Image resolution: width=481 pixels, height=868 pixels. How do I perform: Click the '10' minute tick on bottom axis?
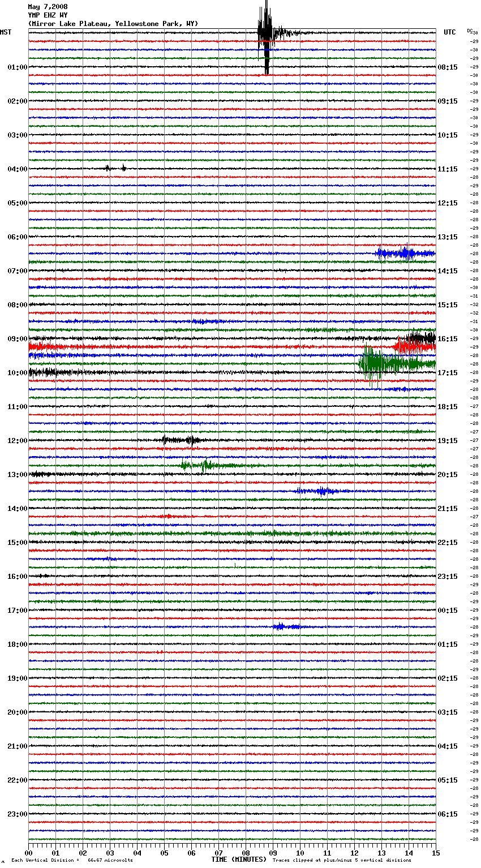pos(300,853)
